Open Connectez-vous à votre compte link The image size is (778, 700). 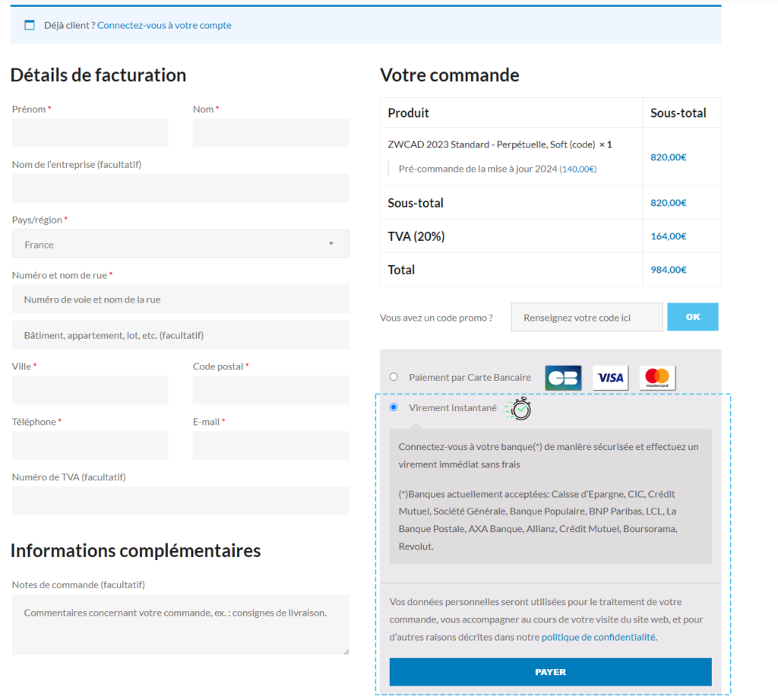(x=164, y=25)
